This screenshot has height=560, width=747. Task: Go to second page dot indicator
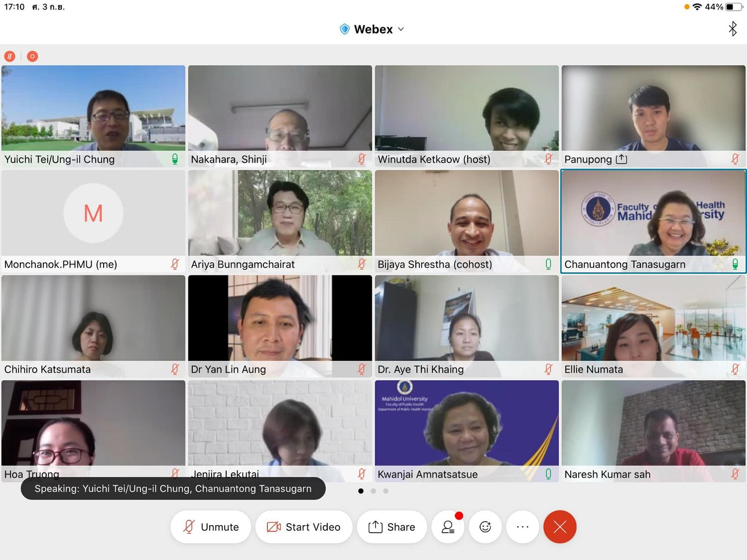[x=373, y=491]
